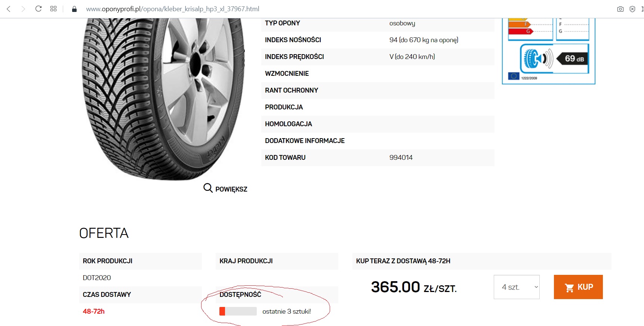Click the 365.00 zł/szt. price
The width and height of the screenshot is (644, 326).
[414, 287]
